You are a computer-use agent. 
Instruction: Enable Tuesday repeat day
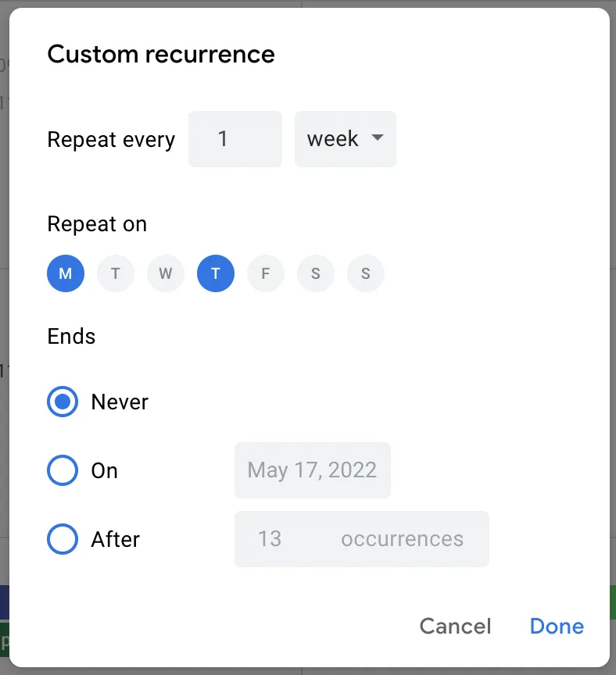tap(116, 273)
